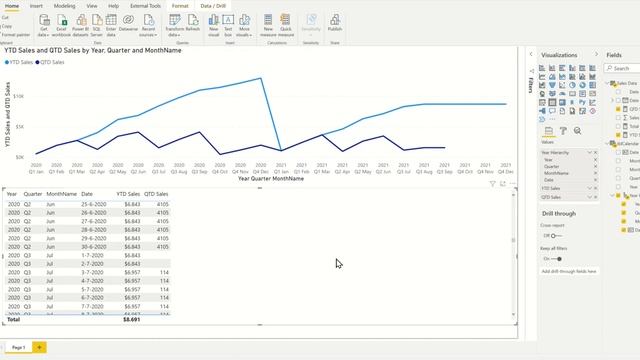This screenshot has height=360, width=640.
Task: Open YTD Sales well dropdown arrow
Action: point(589,188)
